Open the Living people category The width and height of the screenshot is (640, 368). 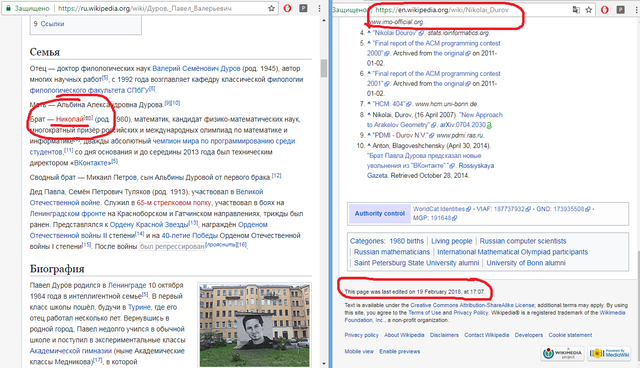(x=451, y=241)
